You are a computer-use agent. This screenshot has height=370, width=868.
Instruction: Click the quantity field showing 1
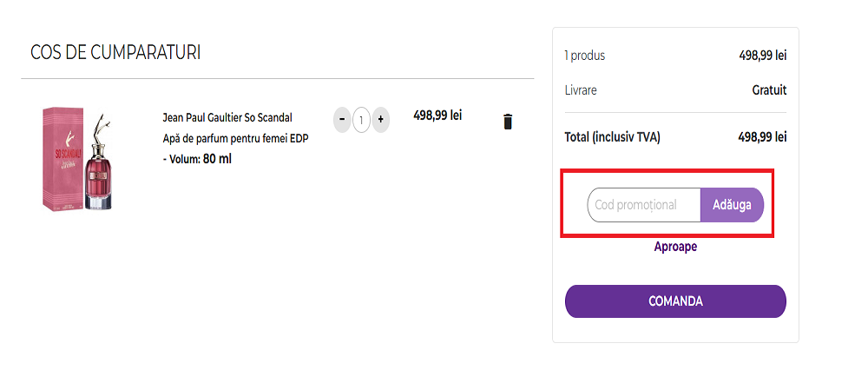pos(361,119)
